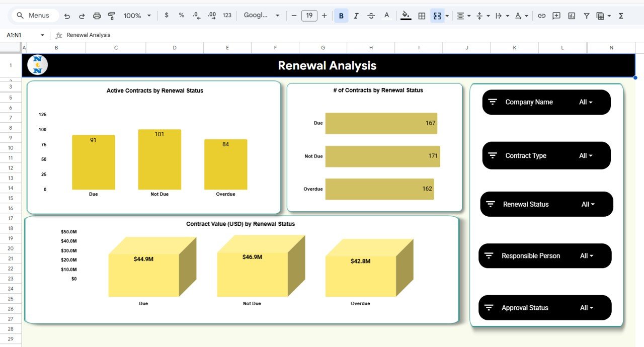Select the Paint format tool
This screenshot has height=347, width=644.
click(x=112, y=16)
